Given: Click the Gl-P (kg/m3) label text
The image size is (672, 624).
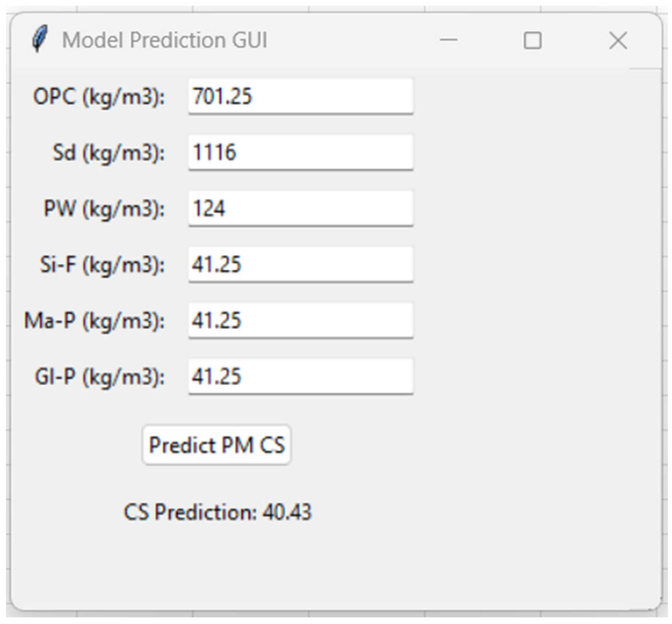Looking at the screenshot, I should [x=100, y=377].
